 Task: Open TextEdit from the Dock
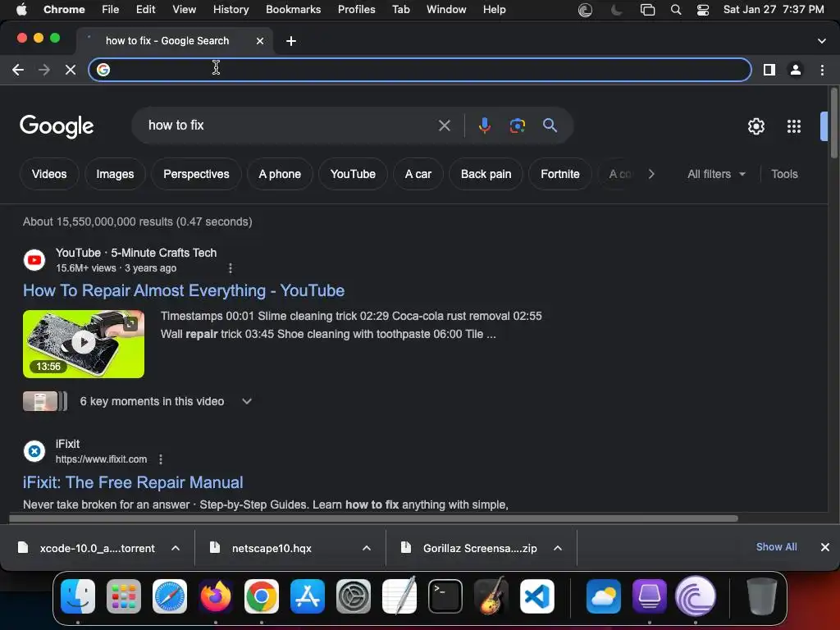tap(399, 596)
